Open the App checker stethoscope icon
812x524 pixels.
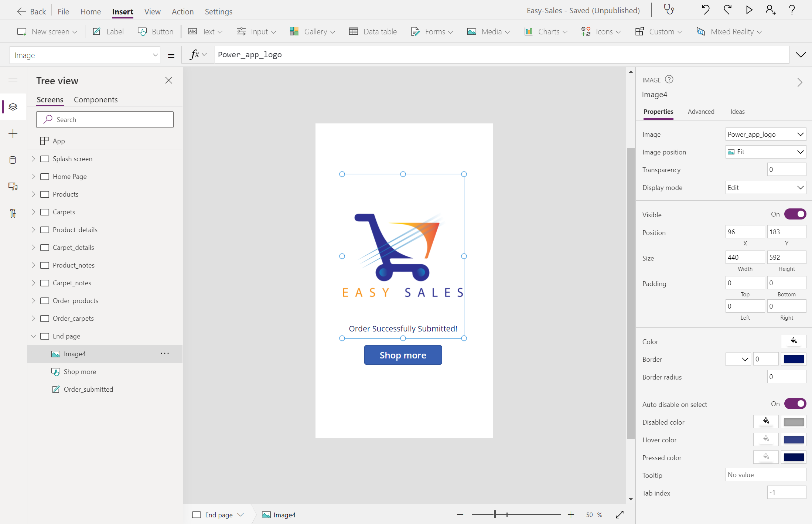669,10
